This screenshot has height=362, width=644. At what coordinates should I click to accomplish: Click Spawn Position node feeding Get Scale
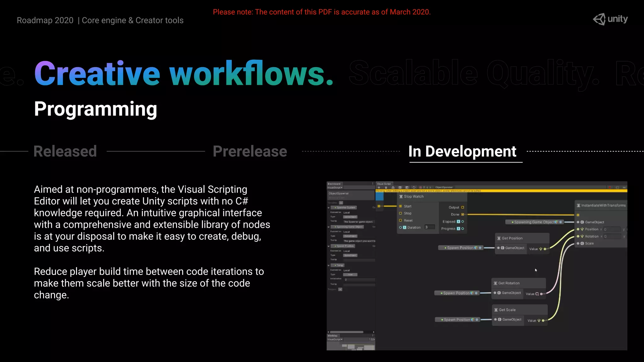pos(458,320)
